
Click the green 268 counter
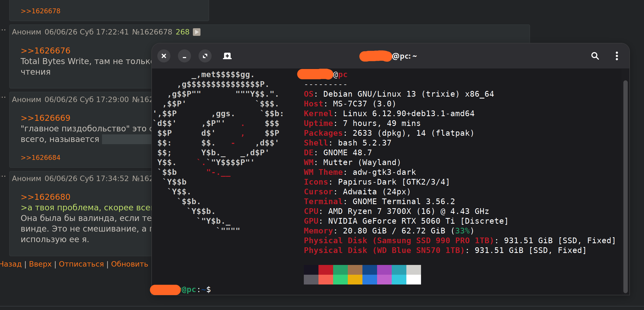[x=183, y=32]
